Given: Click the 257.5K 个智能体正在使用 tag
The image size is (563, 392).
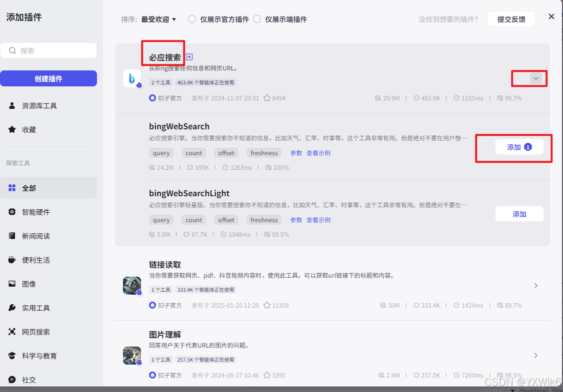Looking at the screenshot, I should tap(205, 360).
